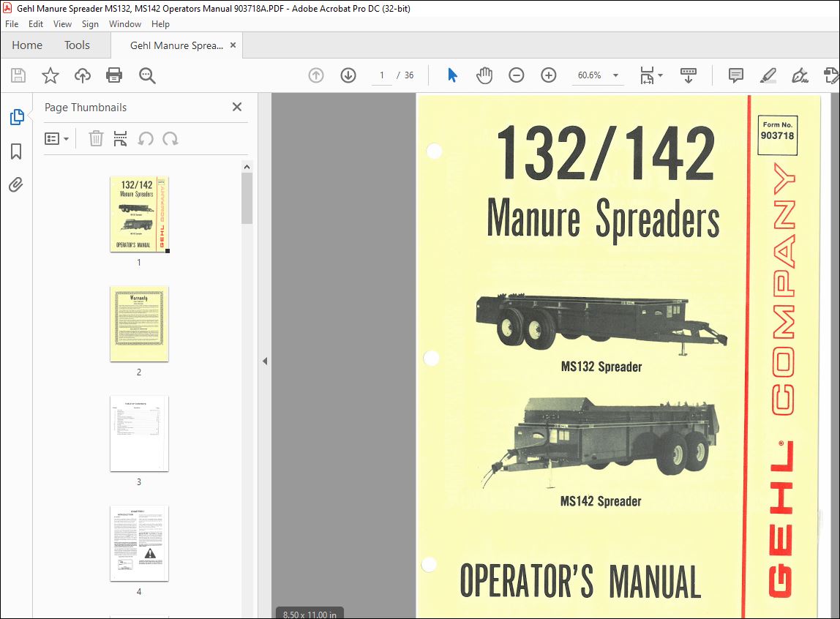Open Page Thumbnails sidebar icon
Viewport: 840px width, 619px height.
tap(17, 117)
